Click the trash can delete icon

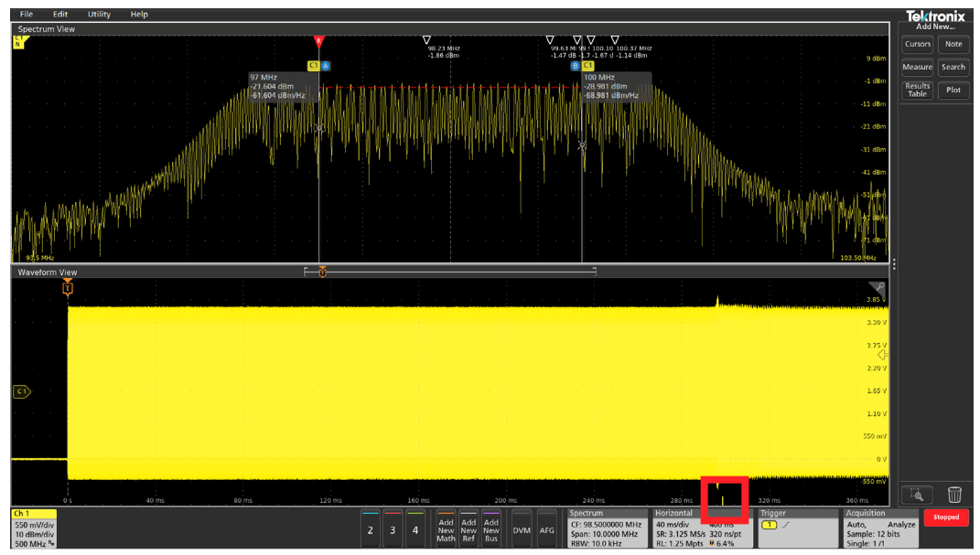(954, 495)
